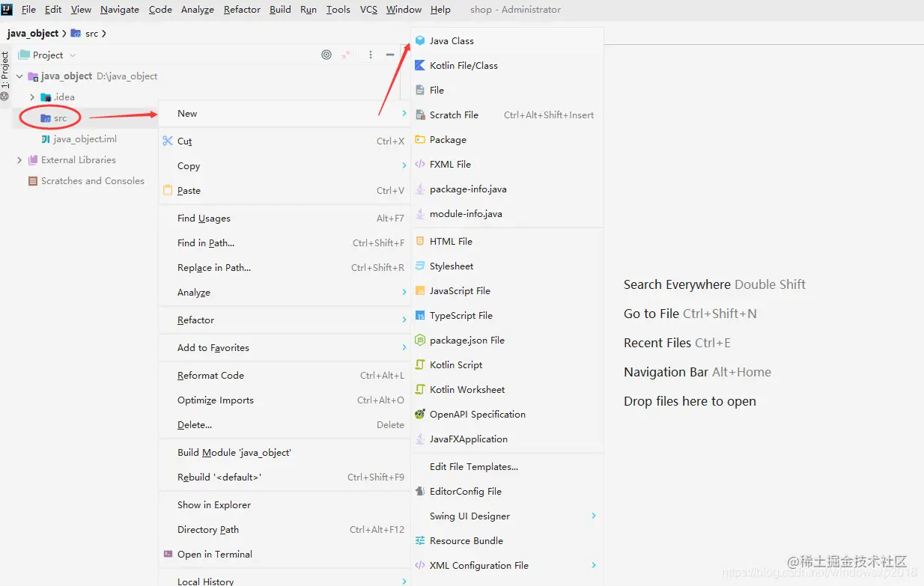
Task: Click the Stylesheet icon
Action: coord(420,266)
